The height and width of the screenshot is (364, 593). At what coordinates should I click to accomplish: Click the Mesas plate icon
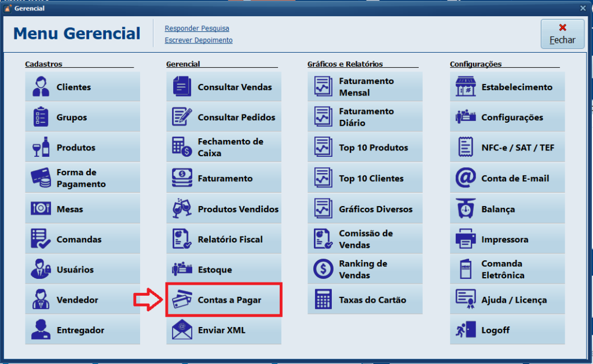41,209
